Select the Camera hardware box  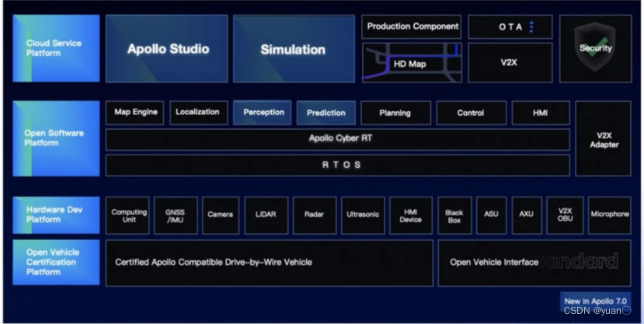[221, 215]
